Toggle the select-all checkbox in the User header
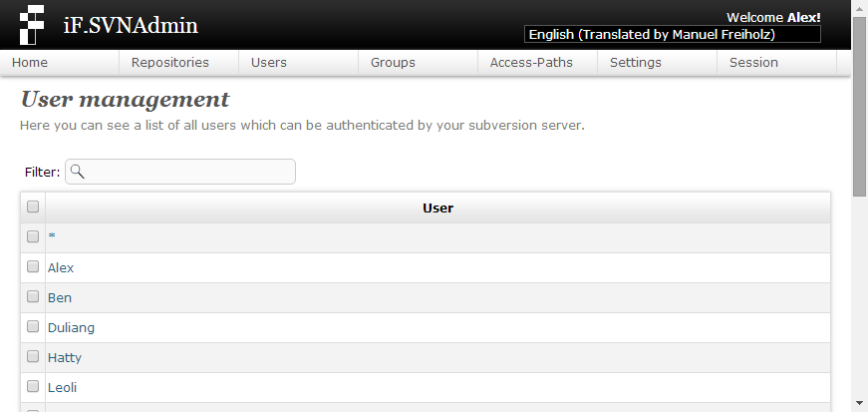 click(x=33, y=206)
